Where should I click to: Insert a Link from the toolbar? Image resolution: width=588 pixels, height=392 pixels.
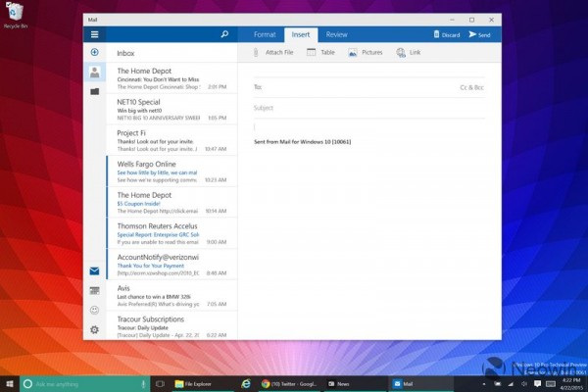pos(409,52)
